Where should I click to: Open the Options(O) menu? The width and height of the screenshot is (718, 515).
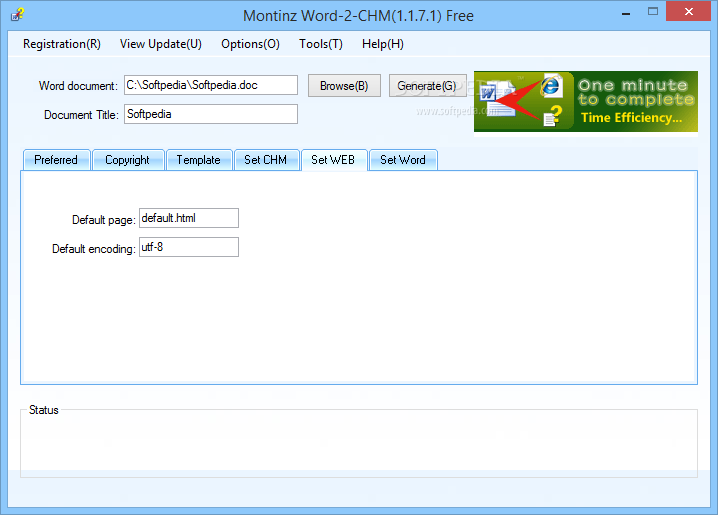[250, 44]
